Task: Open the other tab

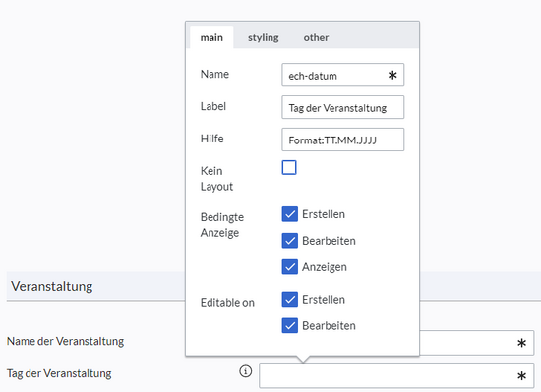Action: click(x=316, y=37)
